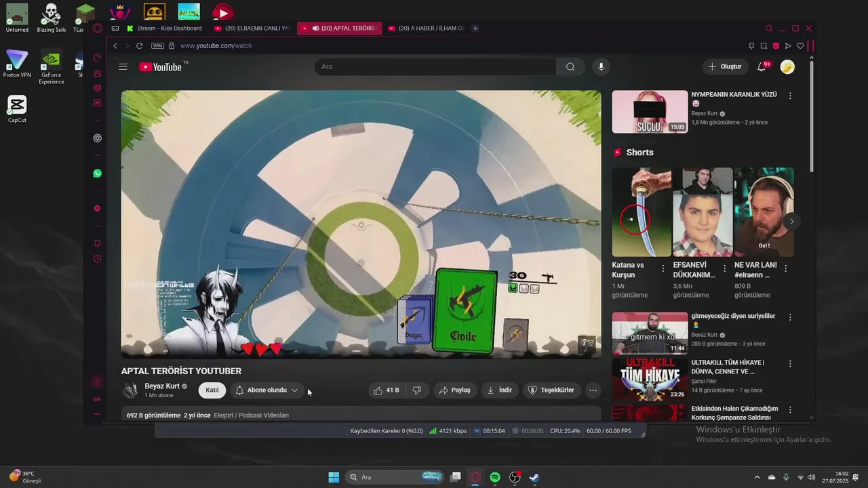
Task: Open a new browser tab plus
Action: coord(475,28)
